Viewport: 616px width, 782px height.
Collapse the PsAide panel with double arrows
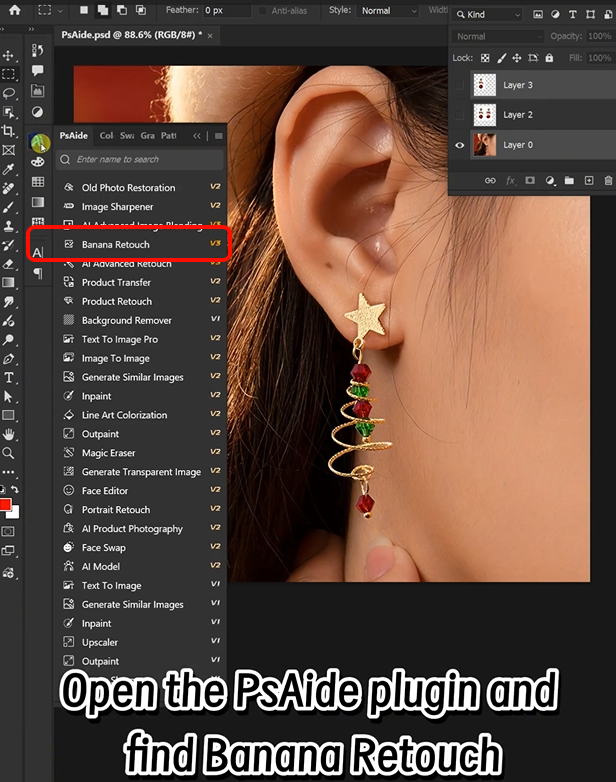(197, 136)
